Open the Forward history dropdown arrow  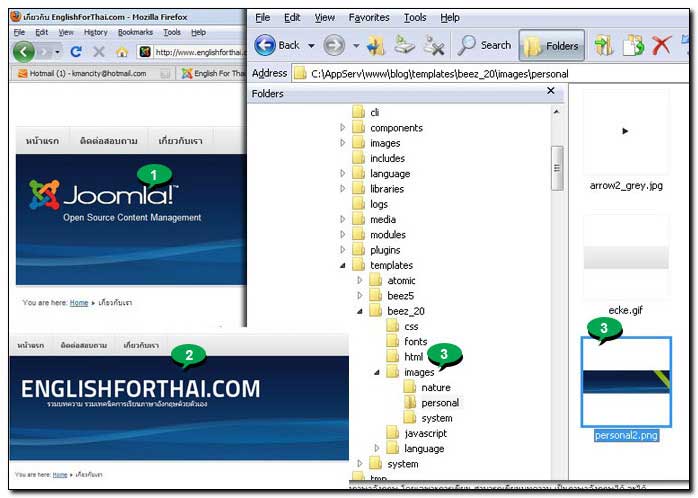356,45
